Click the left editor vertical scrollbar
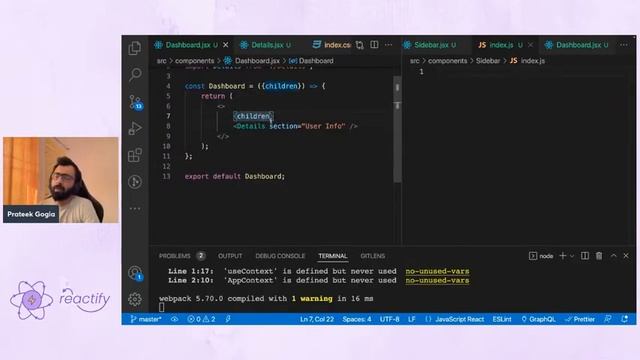This screenshot has width=640, height=360. tap(397, 129)
